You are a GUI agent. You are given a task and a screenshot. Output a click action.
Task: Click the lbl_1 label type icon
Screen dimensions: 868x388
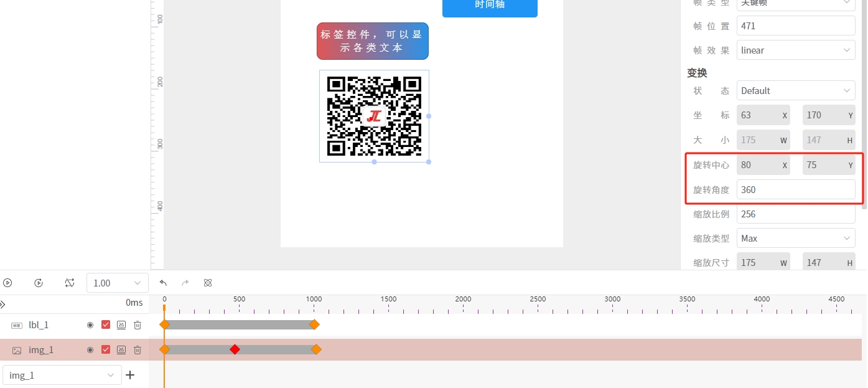pos(17,325)
